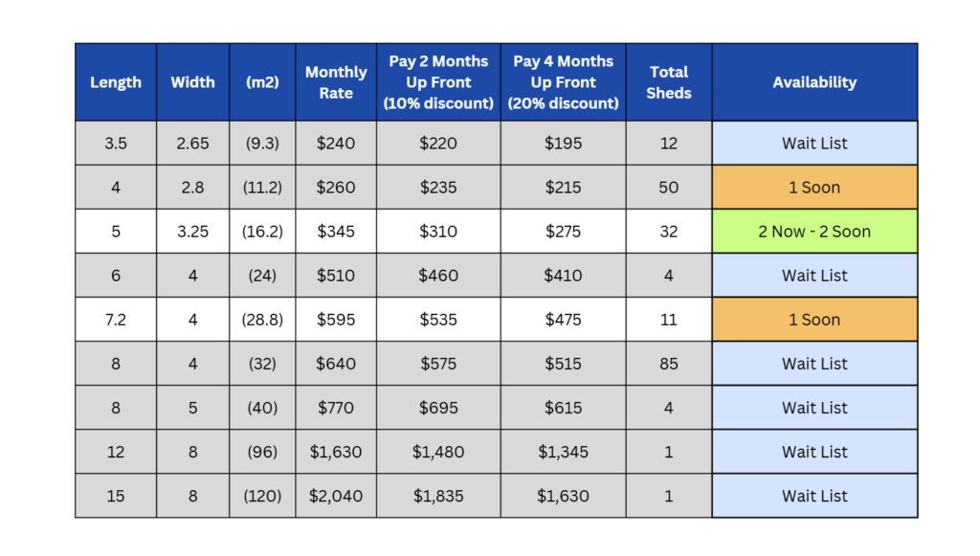The height and width of the screenshot is (556, 980).
Task: Select the (16.2) square metres cell
Action: click(x=262, y=232)
